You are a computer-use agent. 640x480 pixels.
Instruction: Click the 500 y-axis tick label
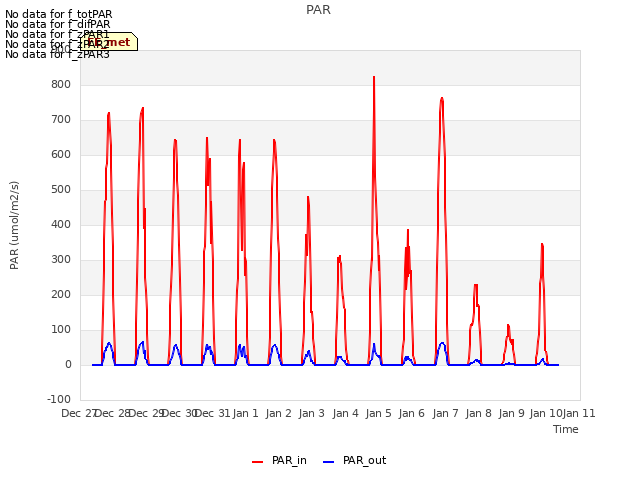pyautogui.click(x=61, y=190)
